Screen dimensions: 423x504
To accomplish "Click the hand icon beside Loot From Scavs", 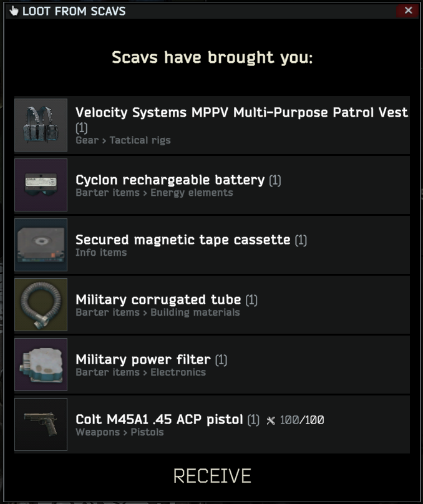I will click(x=14, y=11).
